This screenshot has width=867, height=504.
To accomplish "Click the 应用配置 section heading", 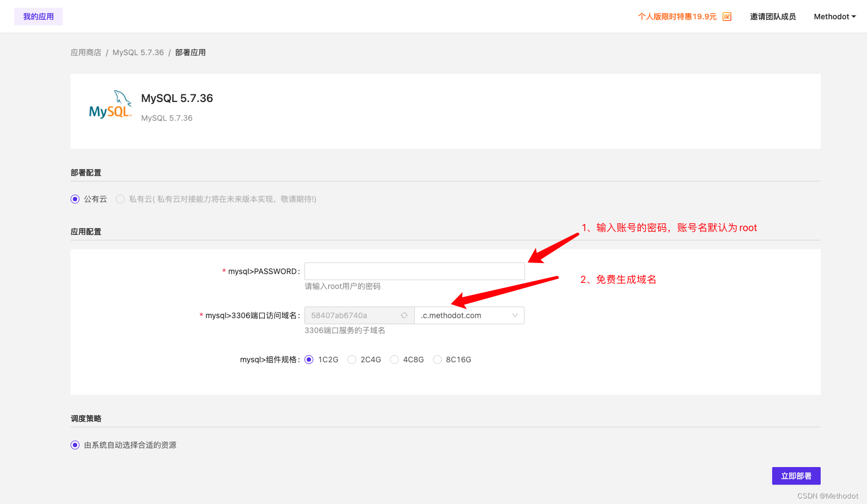I will 86,232.
